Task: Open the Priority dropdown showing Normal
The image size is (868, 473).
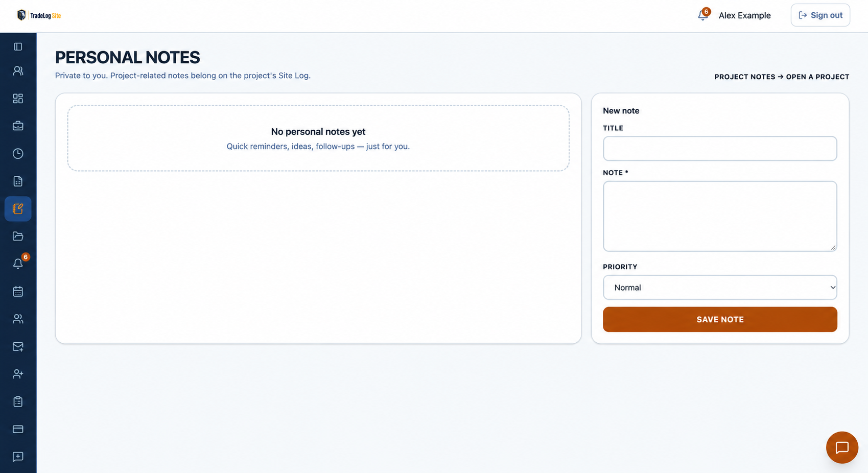Action: point(720,288)
